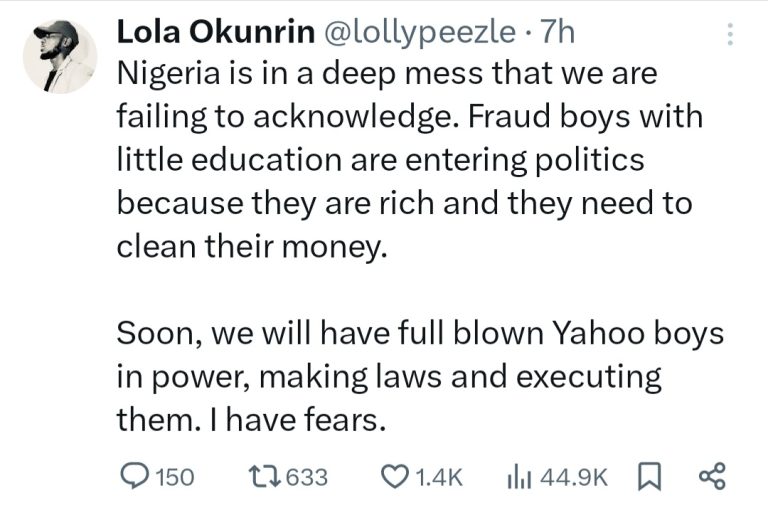The height and width of the screenshot is (510, 768).
Task: Open Lola Okunrin's profile picture
Action: point(58,57)
